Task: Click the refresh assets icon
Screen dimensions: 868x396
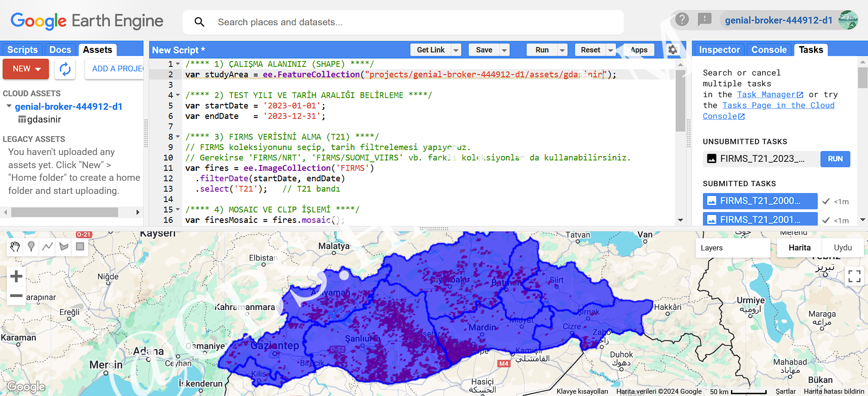Action: tap(65, 69)
